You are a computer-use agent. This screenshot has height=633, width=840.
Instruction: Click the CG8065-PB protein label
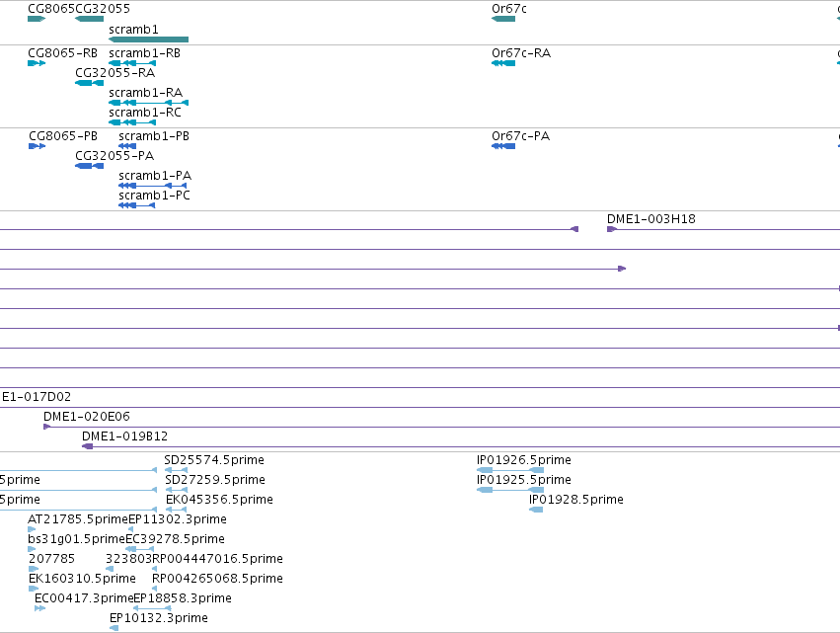coord(63,136)
